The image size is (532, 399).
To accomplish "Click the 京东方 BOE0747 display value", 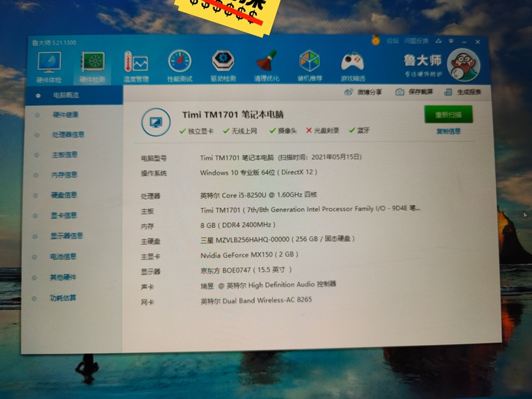I will pyautogui.click(x=246, y=270).
